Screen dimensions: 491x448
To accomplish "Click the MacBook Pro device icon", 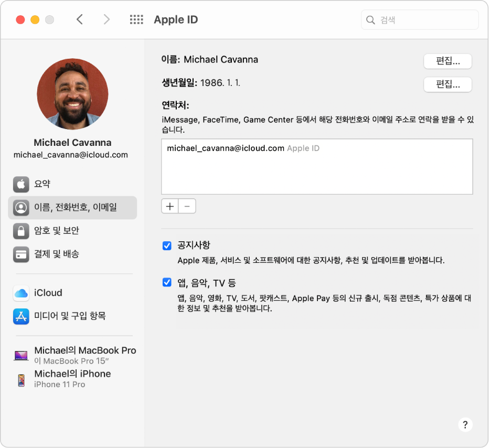I will coord(21,356).
